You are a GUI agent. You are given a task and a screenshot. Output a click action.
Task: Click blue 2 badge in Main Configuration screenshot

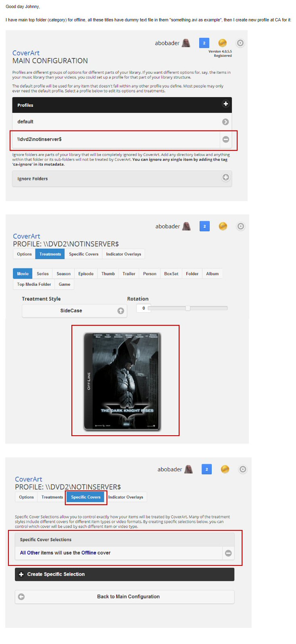(x=204, y=43)
